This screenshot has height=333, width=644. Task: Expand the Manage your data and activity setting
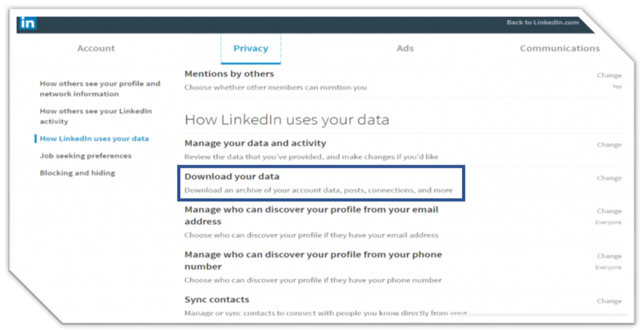point(255,143)
